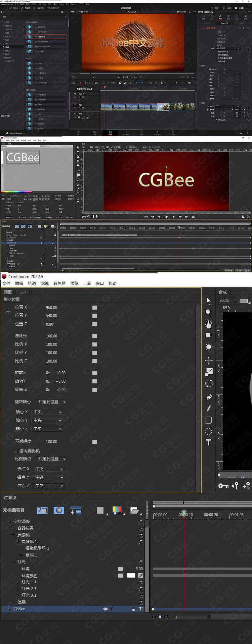The width and height of the screenshot is (252, 644).
Task: Click the key icon below the composite viewer
Action: click(223, 486)
